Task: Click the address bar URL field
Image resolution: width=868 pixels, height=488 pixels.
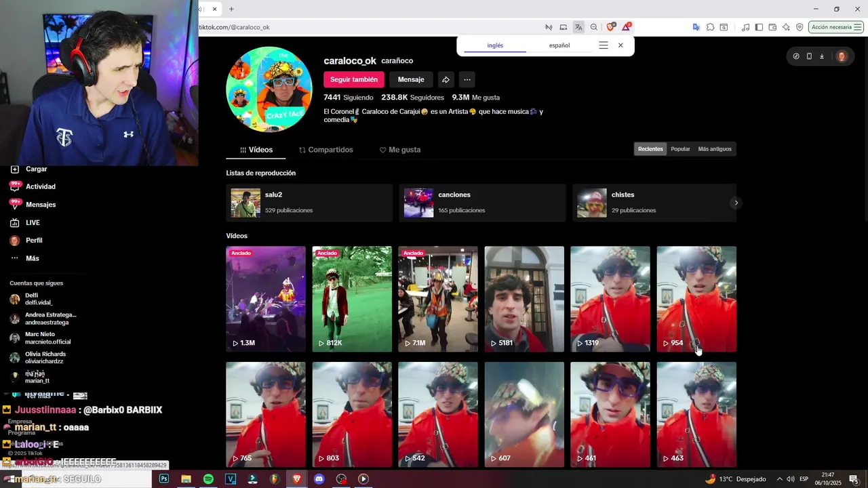Action: click(370, 27)
